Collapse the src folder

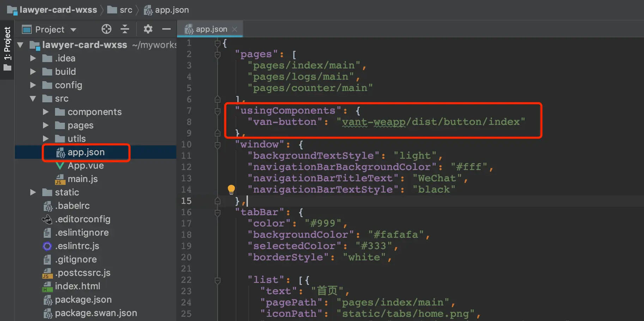pyautogui.click(x=33, y=98)
